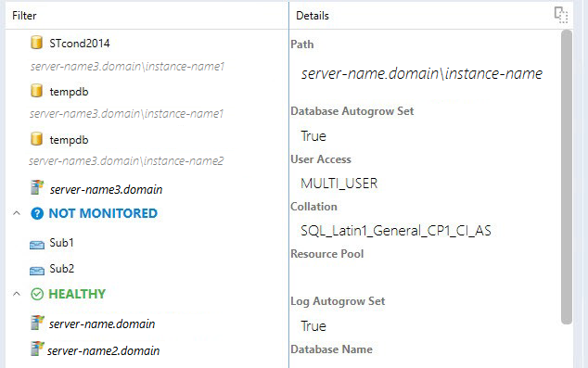Click the Sub2 subscription icon
Image resolution: width=588 pixels, height=368 pixels.
point(37,270)
